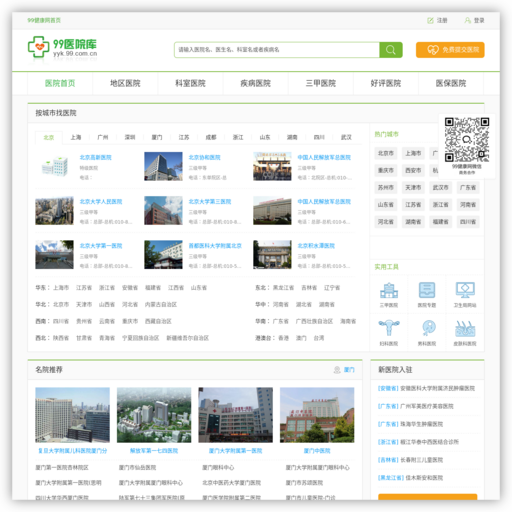
Task: Click the 注册 register icon
Action: tap(430, 21)
